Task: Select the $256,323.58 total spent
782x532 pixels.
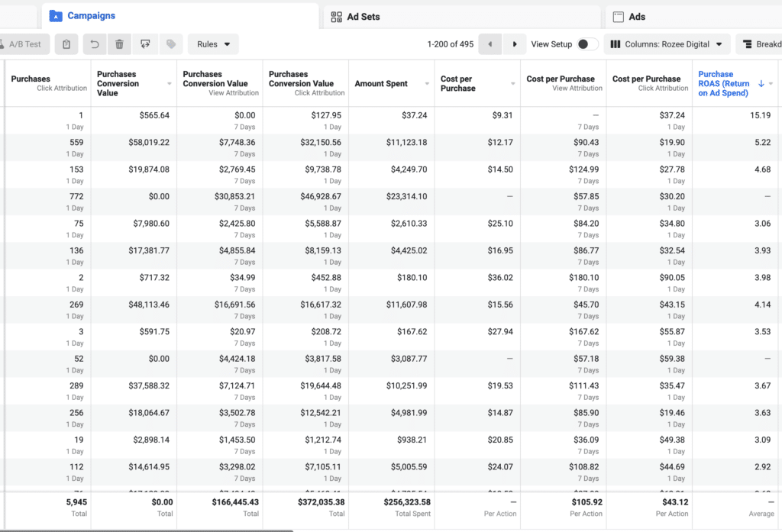Action: [407, 502]
